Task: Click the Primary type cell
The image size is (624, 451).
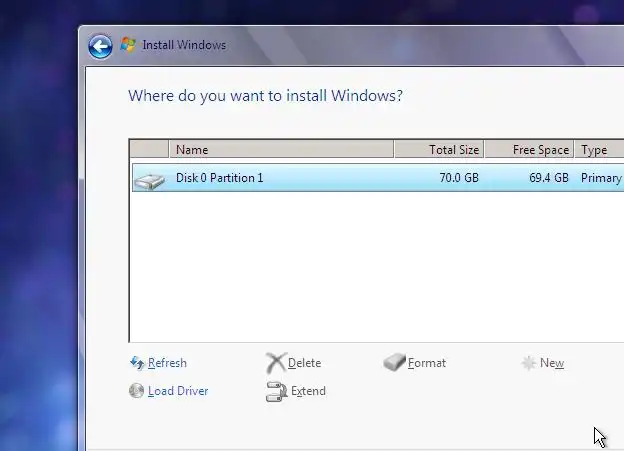Action: click(601, 178)
